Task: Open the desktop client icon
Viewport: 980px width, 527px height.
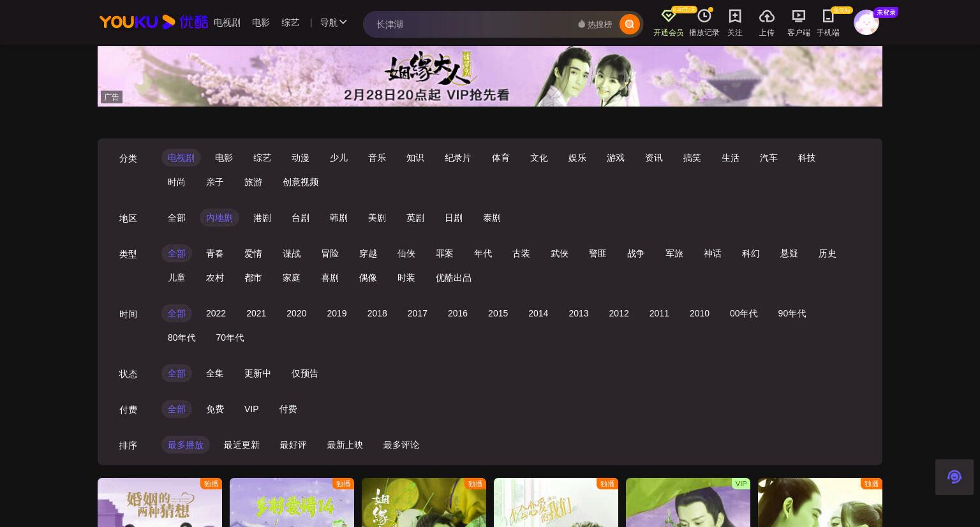Action: (798, 16)
